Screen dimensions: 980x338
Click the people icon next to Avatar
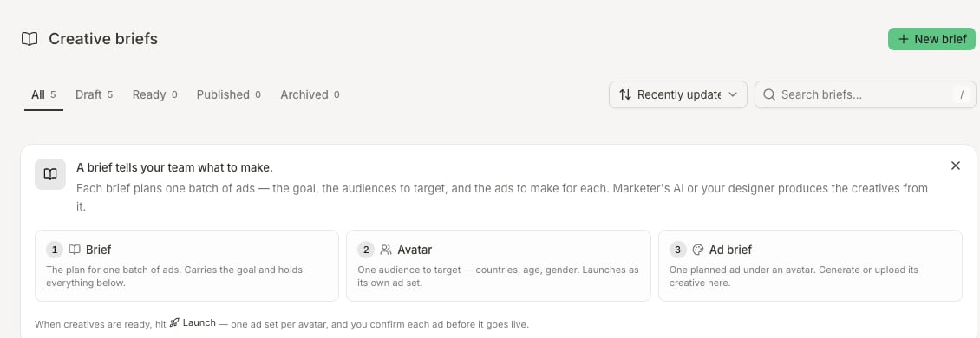coord(386,250)
